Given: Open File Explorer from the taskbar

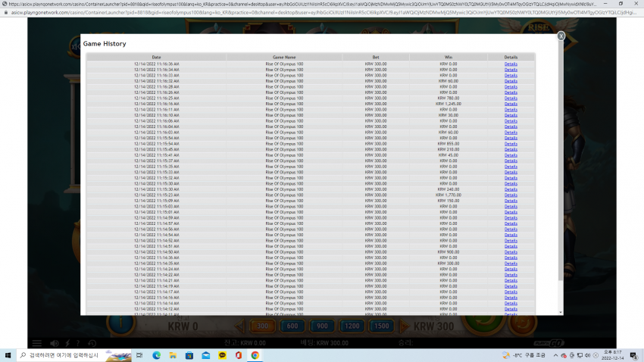Looking at the screenshot, I should click(173, 355).
